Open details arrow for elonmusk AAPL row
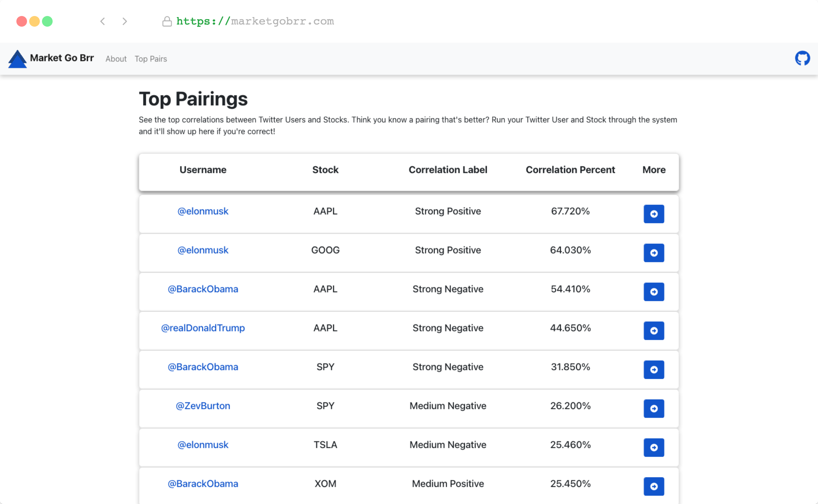The width and height of the screenshot is (818, 504). click(x=654, y=214)
